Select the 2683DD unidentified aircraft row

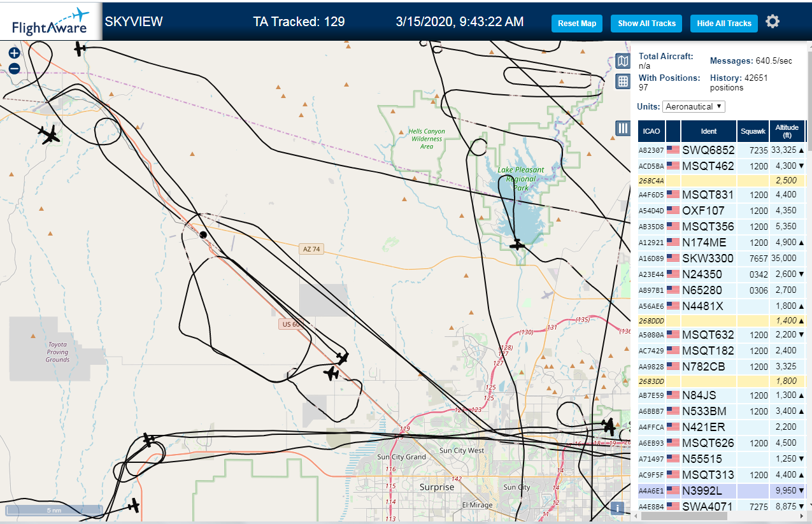coord(722,381)
